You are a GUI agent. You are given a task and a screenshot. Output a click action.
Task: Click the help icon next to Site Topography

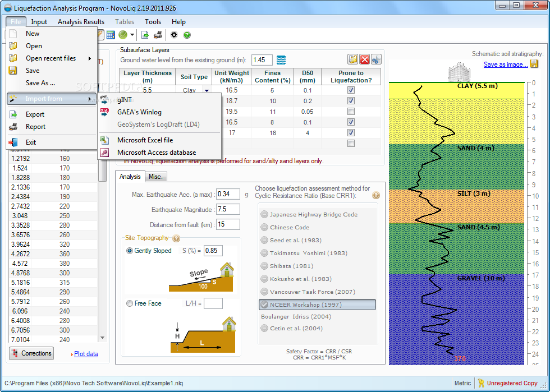pyautogui.click(x=176, y=238)
